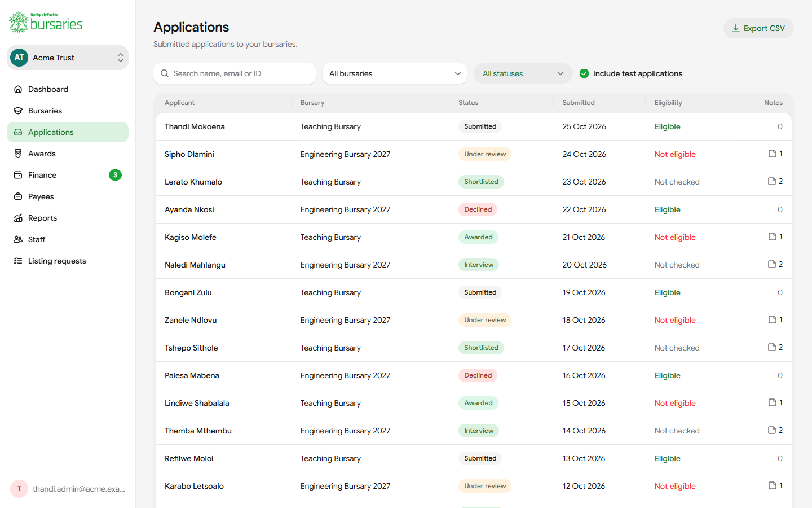Screen dimensions: 812x508
Task: Click the Under review status on Karabo Letsoalo's row
Action: 485,486
